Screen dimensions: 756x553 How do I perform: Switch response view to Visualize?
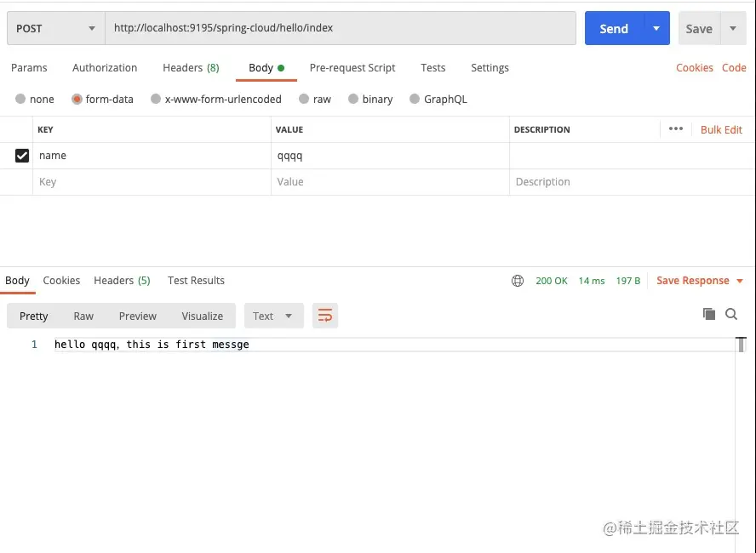[x=203, y=316]
